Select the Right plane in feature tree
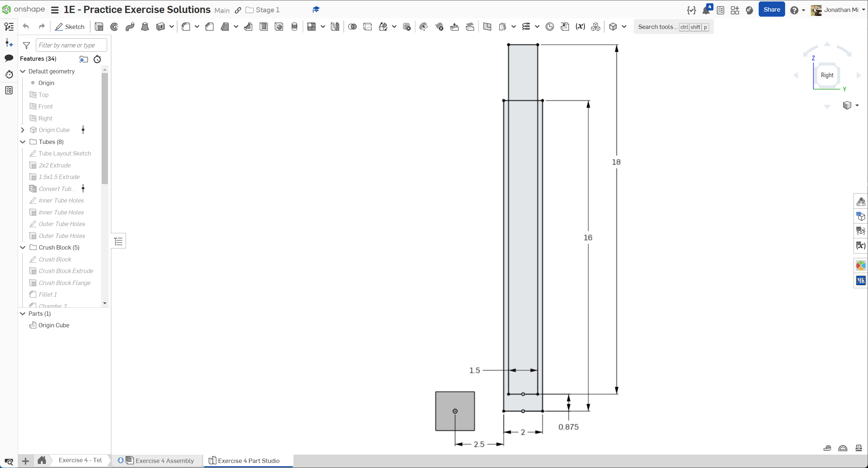The width and height of the screenshot is (868, 468). tap(45, 118)
